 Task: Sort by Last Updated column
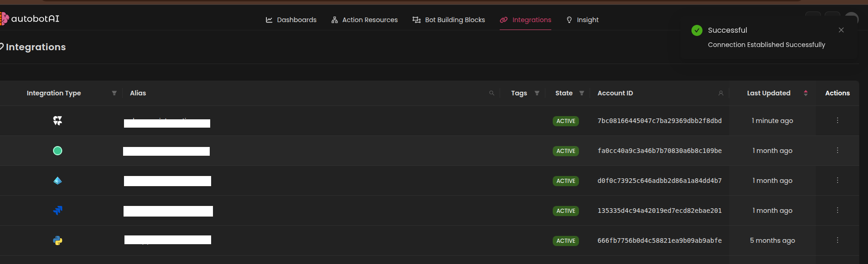[x=805, y=93]
